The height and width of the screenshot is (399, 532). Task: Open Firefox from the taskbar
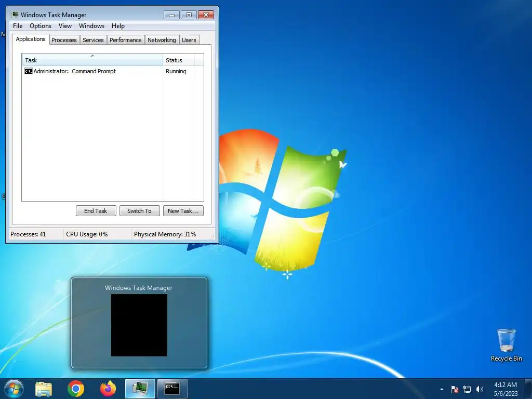click(108, 389)
